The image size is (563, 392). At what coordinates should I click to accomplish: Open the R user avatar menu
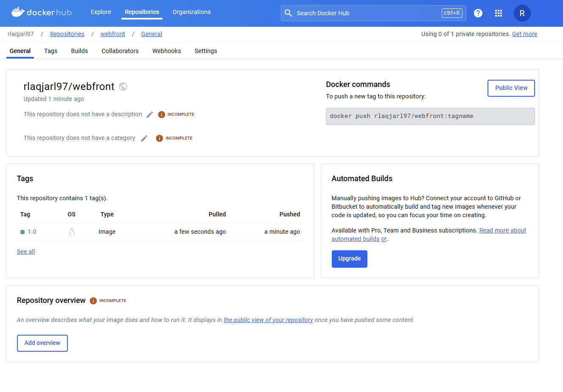click(522, 13)
